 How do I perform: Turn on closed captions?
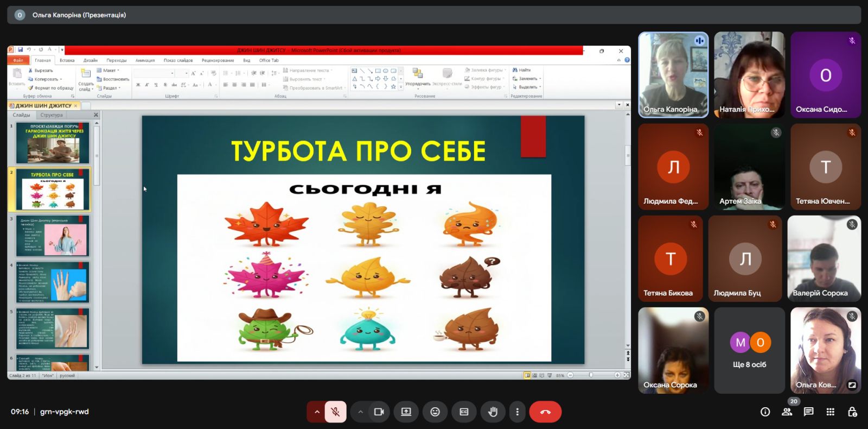[464, 412]
